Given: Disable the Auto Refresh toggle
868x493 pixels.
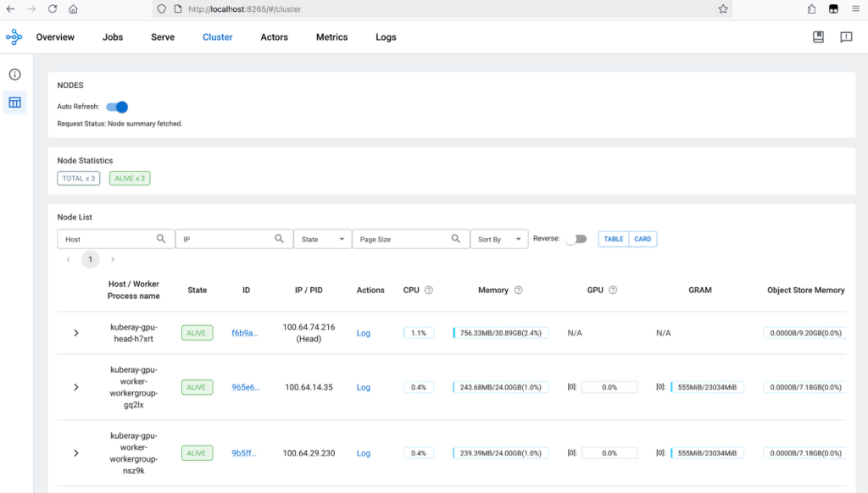Looking at the screenshot, I should [117, 107].
